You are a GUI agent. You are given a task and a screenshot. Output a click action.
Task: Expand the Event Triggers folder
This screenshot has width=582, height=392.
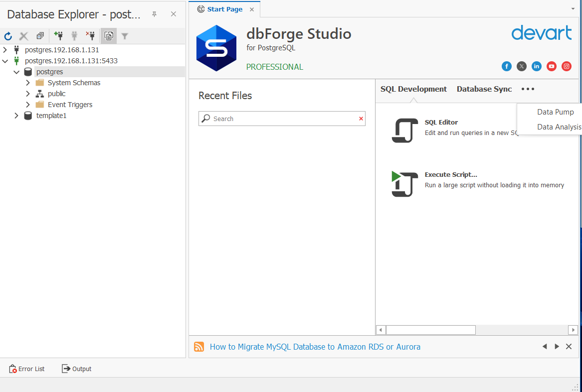[x=28, y=105]
